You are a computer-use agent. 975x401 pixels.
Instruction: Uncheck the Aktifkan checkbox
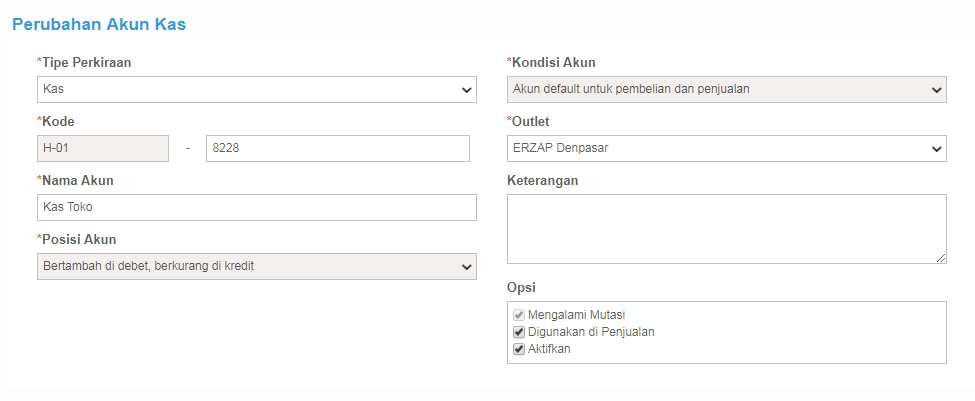pos(519,349)
